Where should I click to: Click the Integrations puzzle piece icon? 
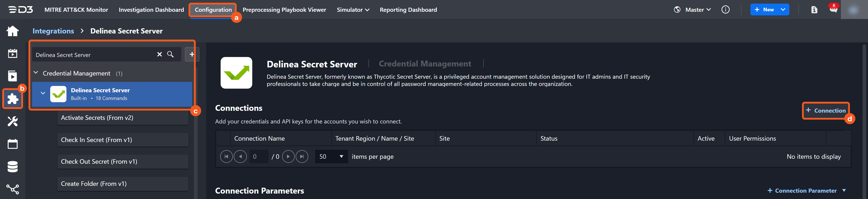click(x=12, y=99)
